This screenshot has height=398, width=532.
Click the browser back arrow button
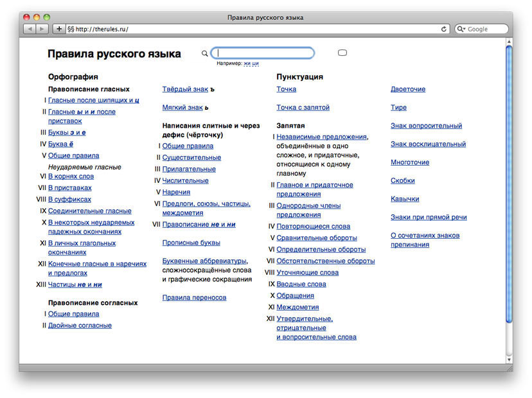(x=30, y=29)
